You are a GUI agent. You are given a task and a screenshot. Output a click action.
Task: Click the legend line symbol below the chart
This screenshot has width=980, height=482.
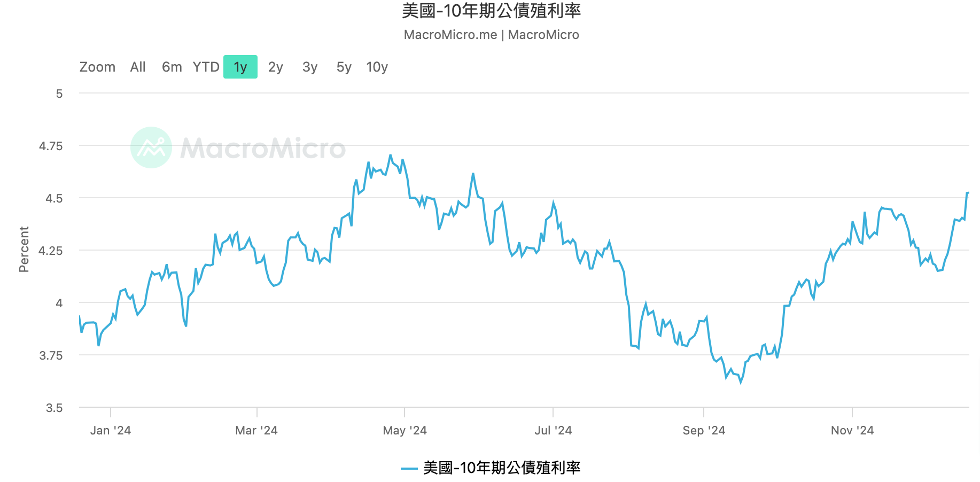point(408,467)
